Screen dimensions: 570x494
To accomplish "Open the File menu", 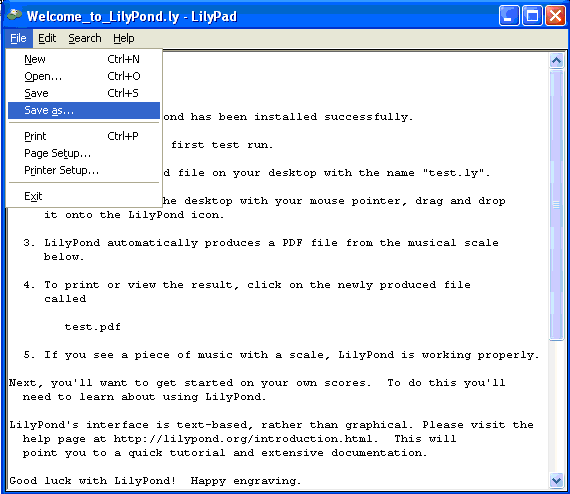I will (19, 38).
